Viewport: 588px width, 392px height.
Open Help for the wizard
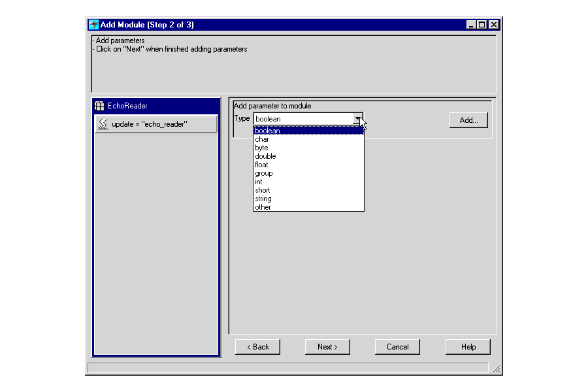coord(468,347)
